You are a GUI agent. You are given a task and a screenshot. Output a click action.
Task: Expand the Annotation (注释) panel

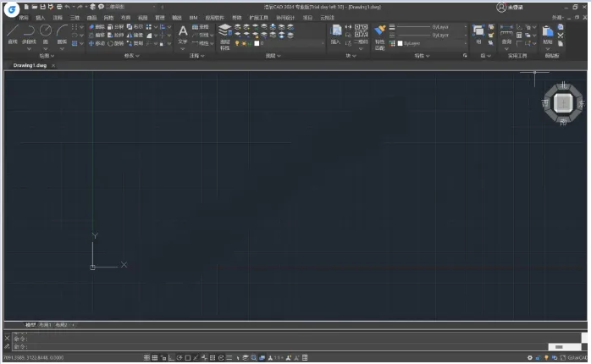[196, 56]
